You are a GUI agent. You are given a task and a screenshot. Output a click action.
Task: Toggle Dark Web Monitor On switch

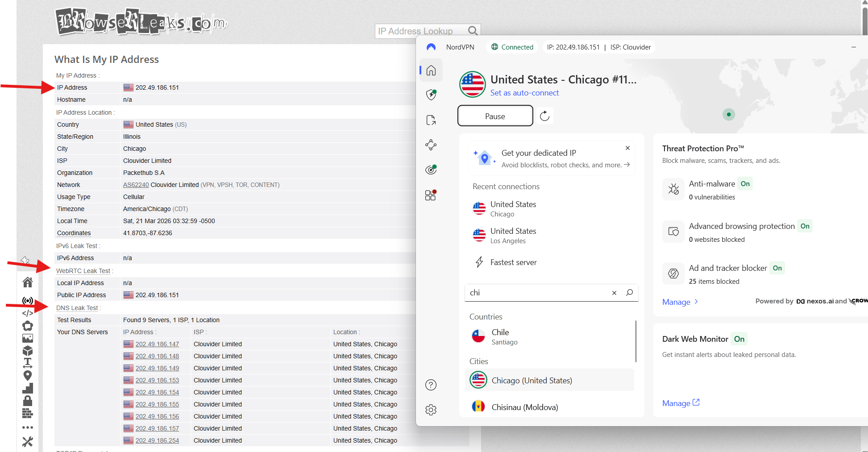click(739, 339)
